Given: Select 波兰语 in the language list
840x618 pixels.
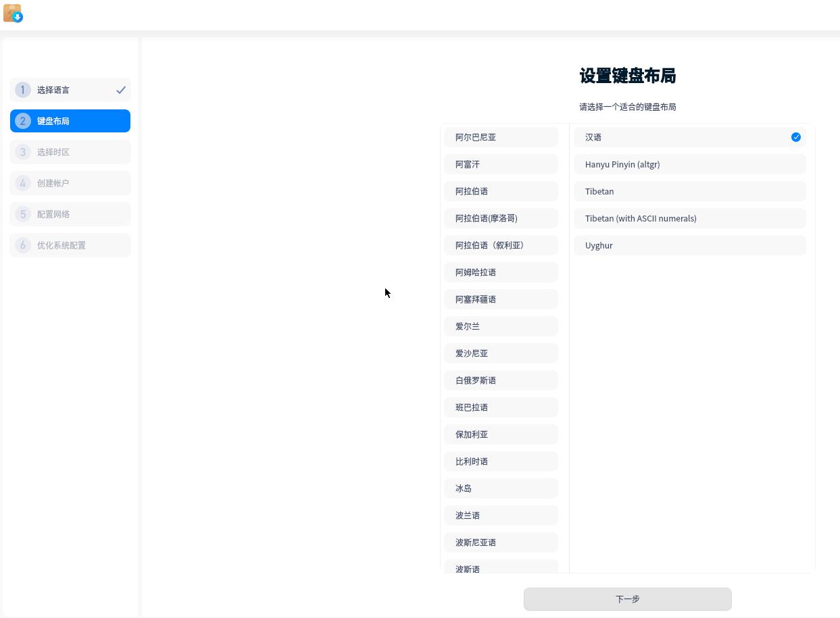Looking at the screenshot, I should (x=501, y=515).
